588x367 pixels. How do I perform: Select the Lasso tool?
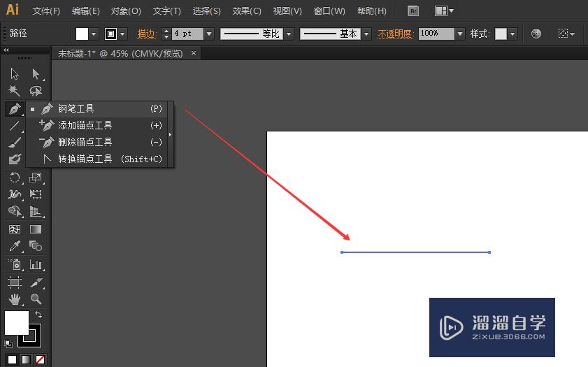pyautogui.click(x=36, y=91)
